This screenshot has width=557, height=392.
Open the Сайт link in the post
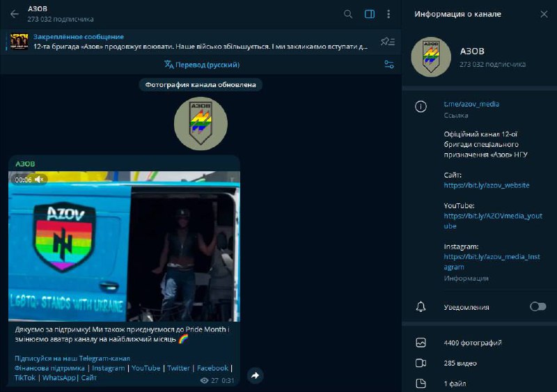pyautogui.click(x=89, y=378)
